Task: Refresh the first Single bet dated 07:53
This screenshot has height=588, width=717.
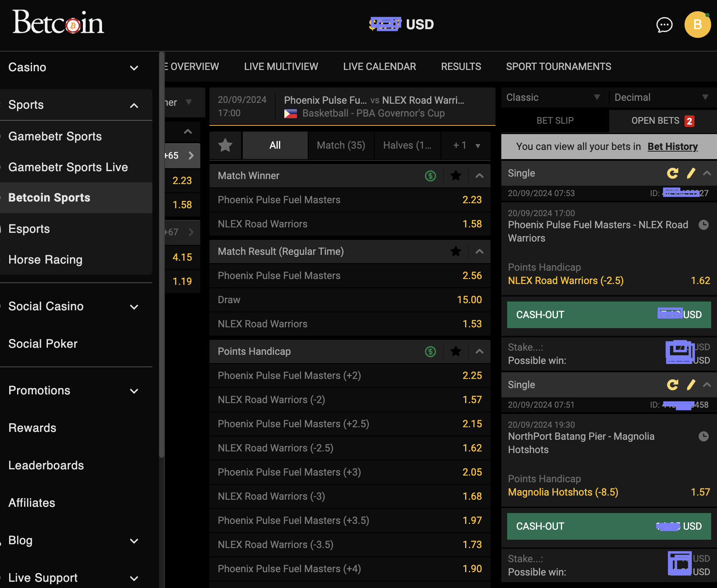Action: click(x=672, y=173)
